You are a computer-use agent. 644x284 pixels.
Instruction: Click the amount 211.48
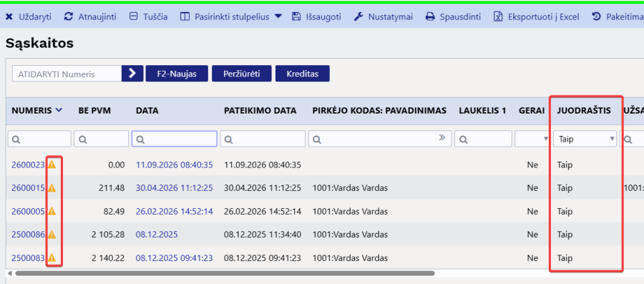112,188
